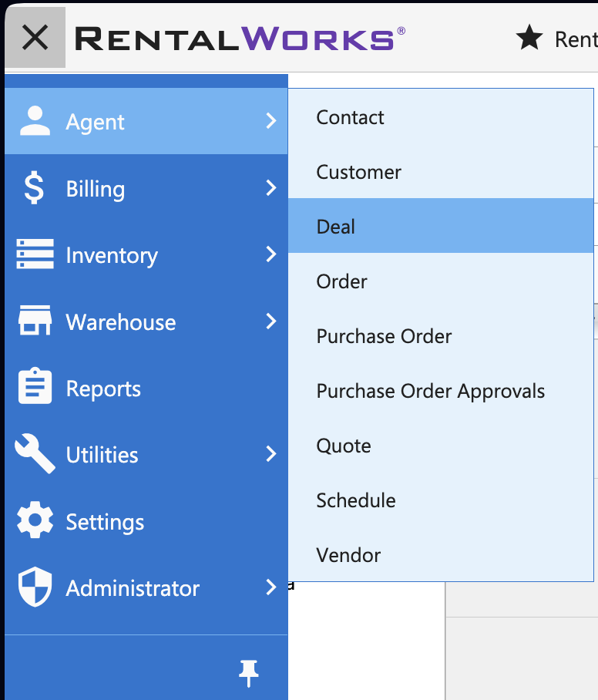Screen dimensions: 598x700
Task: Select Contact from the Agent submenu
Action: pyautogui.click(x=441, y=117)
